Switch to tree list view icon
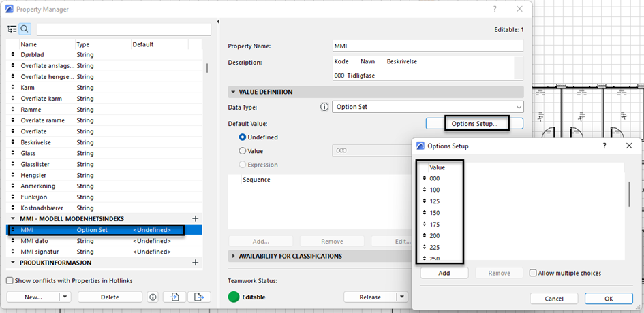Image resolution: width=644 pixels, height=313 pixels. [12, 29]
